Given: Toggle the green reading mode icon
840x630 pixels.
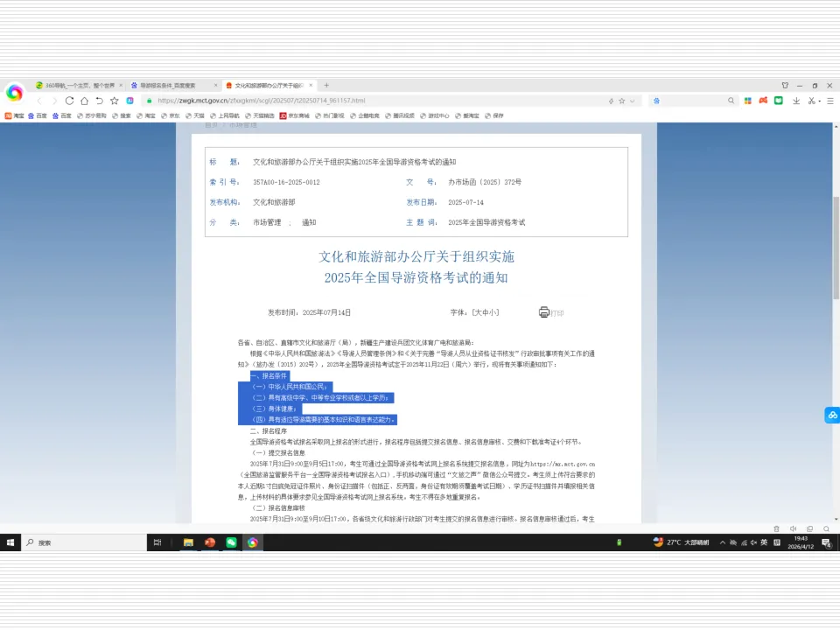Looking at the screenshot, I should [779, 100].
